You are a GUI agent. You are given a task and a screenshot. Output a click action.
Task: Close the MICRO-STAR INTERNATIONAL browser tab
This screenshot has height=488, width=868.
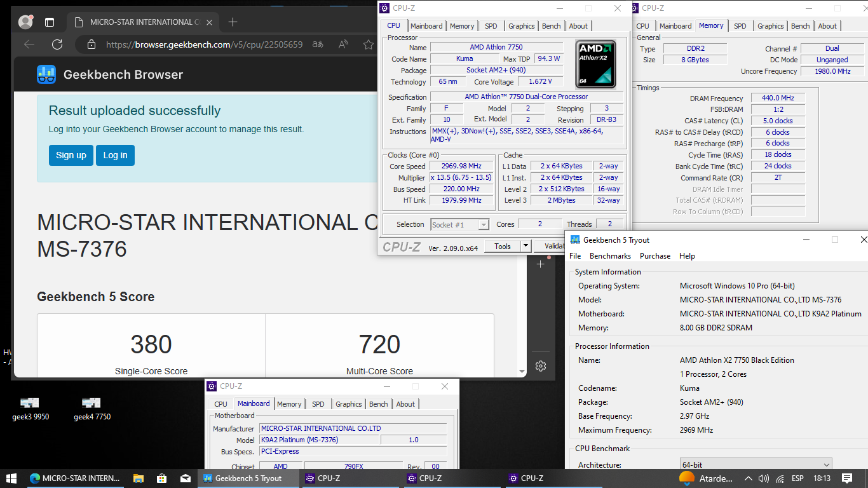[x=210, y=22]
